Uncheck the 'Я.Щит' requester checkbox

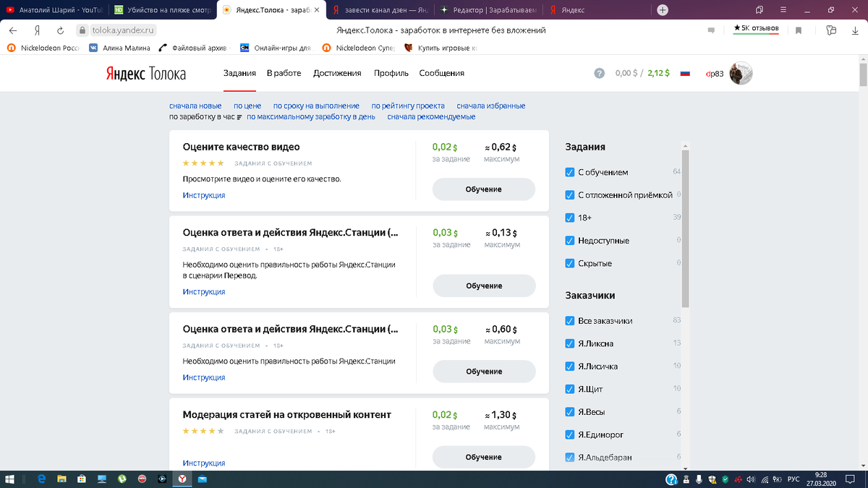tap(570, 389)
